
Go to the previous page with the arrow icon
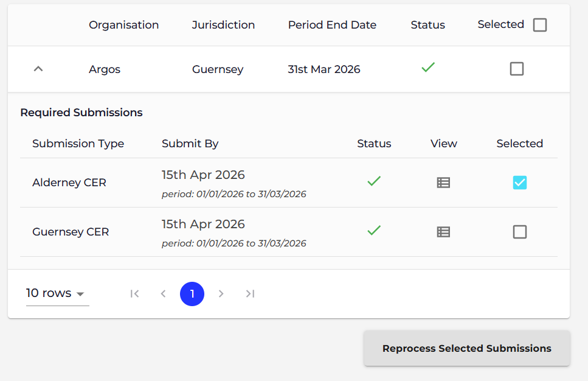click(x=163, y=294)
